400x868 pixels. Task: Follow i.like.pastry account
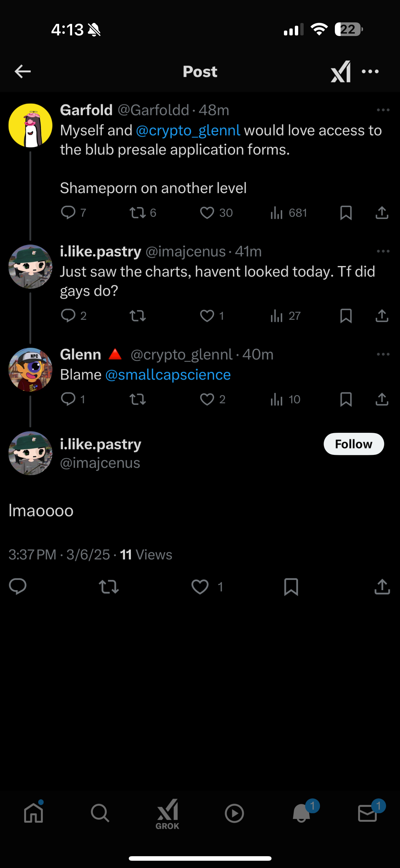[353, 444]
